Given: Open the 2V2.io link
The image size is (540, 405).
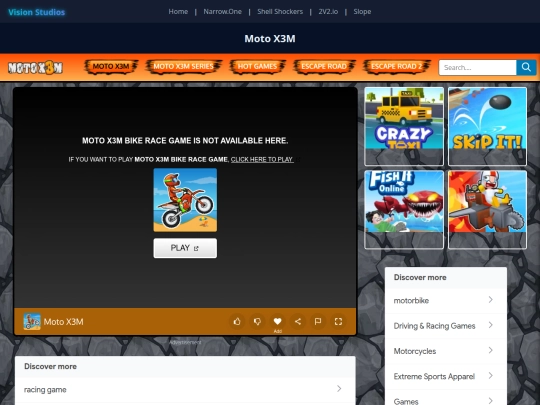Looking at the screenshot, I should tap(328, 12).
